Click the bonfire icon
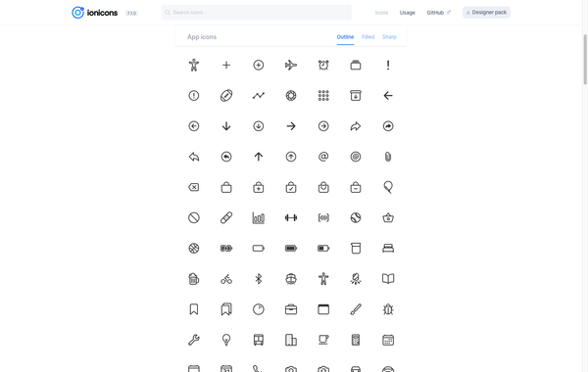The height and width of the screenshot is (372, 588). tap(356, 279)
